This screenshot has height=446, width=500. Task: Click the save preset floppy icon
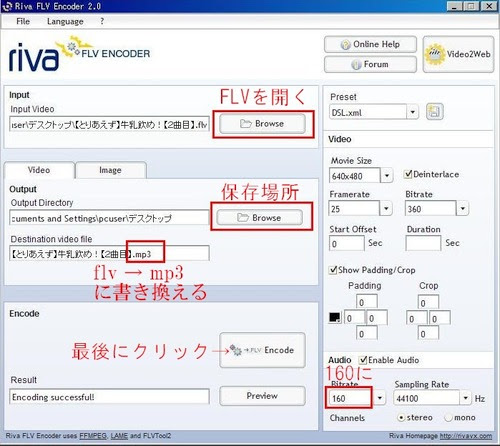pyautogui.click(x=435, y=112)
